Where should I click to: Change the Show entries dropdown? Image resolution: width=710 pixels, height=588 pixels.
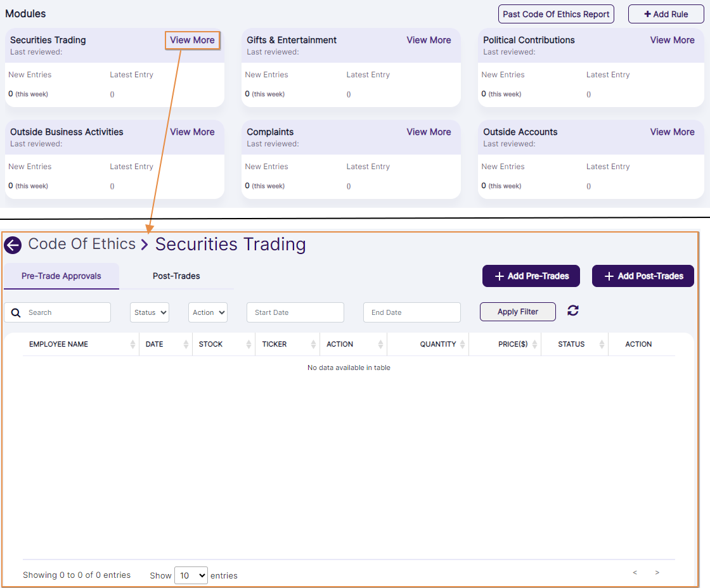coord(191,575)
